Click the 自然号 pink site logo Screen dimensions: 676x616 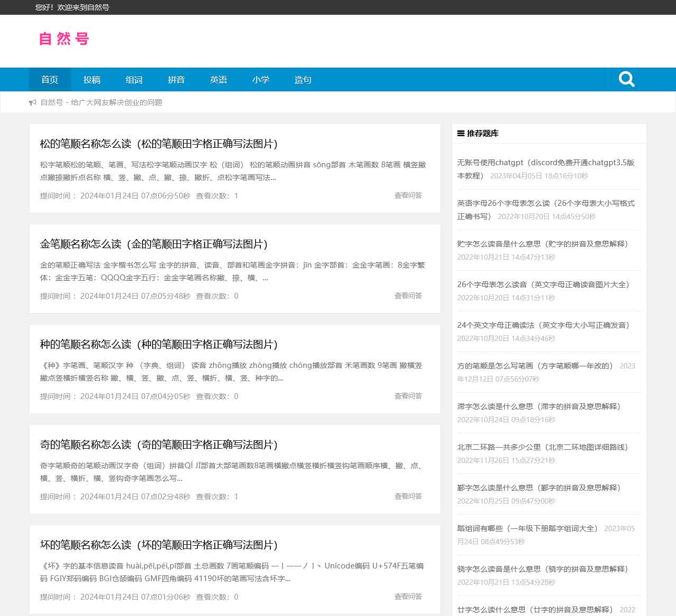[64, 39]
